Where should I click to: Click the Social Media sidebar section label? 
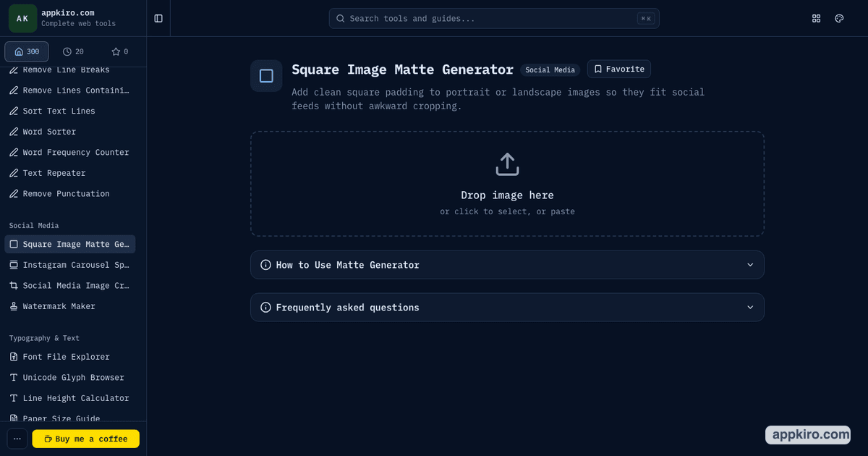pyautogui.click(x=34, y=226)
